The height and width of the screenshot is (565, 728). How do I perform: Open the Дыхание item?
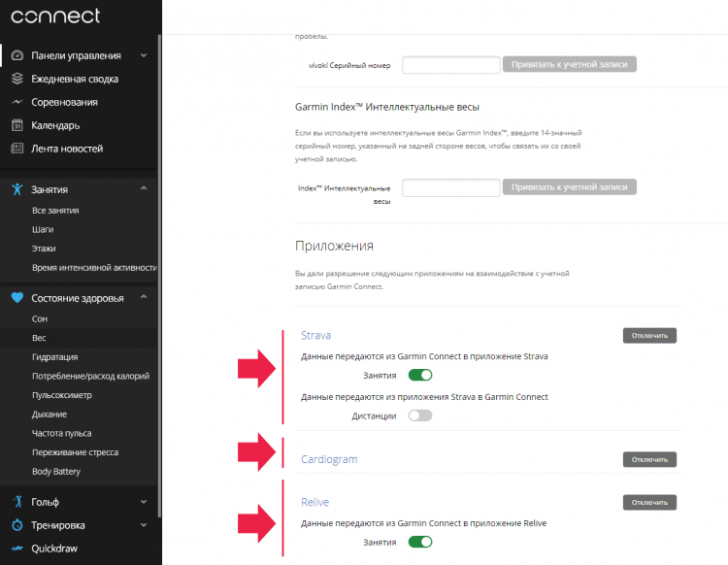coord(50,415)
